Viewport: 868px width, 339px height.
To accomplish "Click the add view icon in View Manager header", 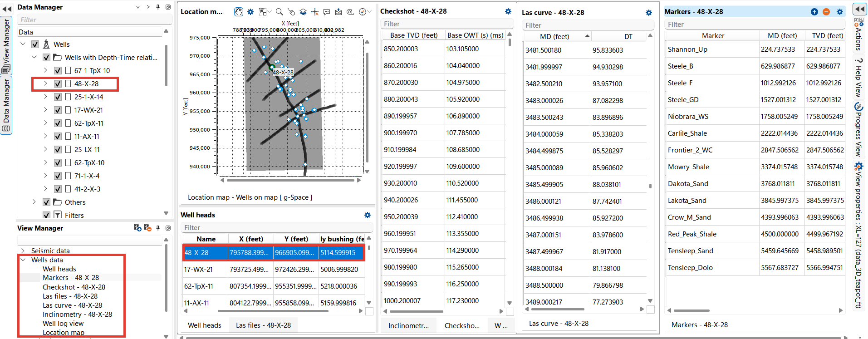I will pos(137,228).
